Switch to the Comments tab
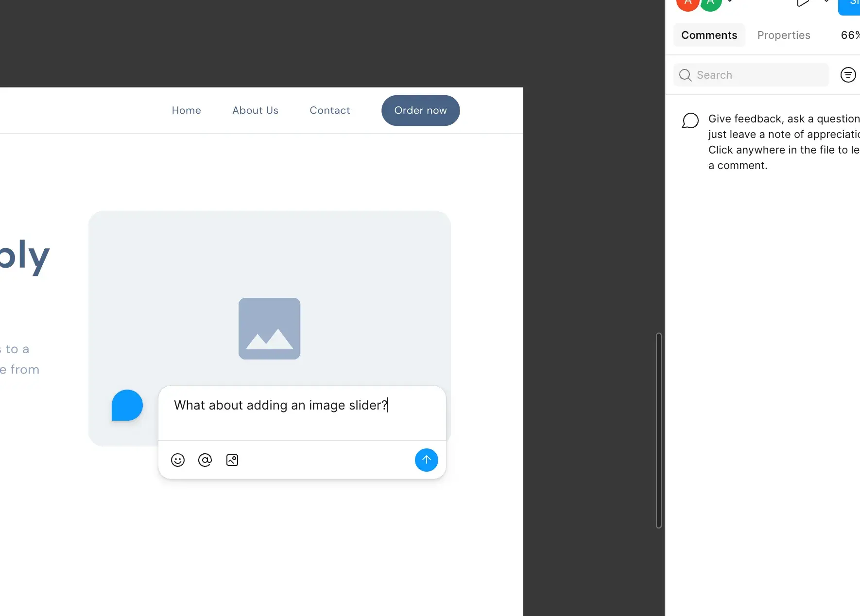This screenshot has width=860, height=616. click(709, 35)
